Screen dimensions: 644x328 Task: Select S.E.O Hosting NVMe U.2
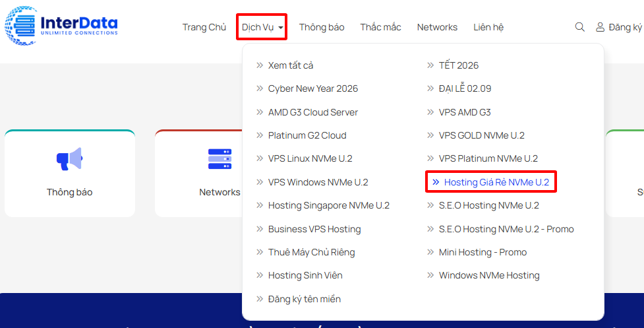tap(488, 205)
